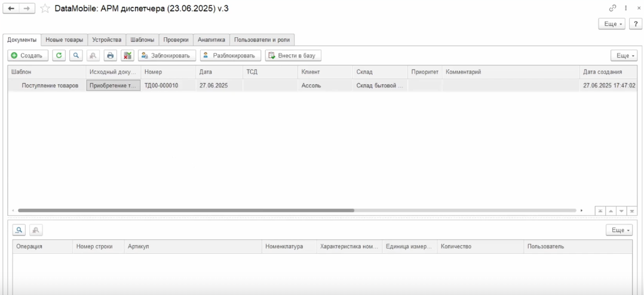Add this page to favorites with star icon
Viewport: 644px width, 295px height.
46,8
